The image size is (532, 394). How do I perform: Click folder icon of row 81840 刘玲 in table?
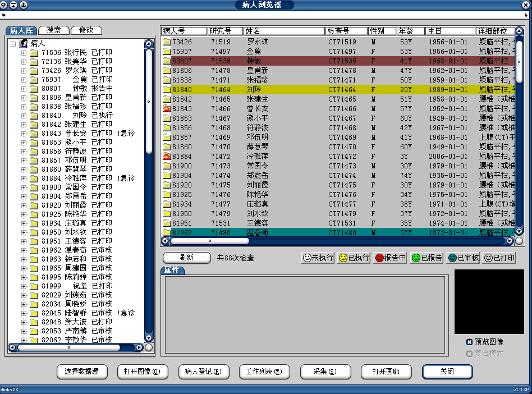tap(167, 90)
